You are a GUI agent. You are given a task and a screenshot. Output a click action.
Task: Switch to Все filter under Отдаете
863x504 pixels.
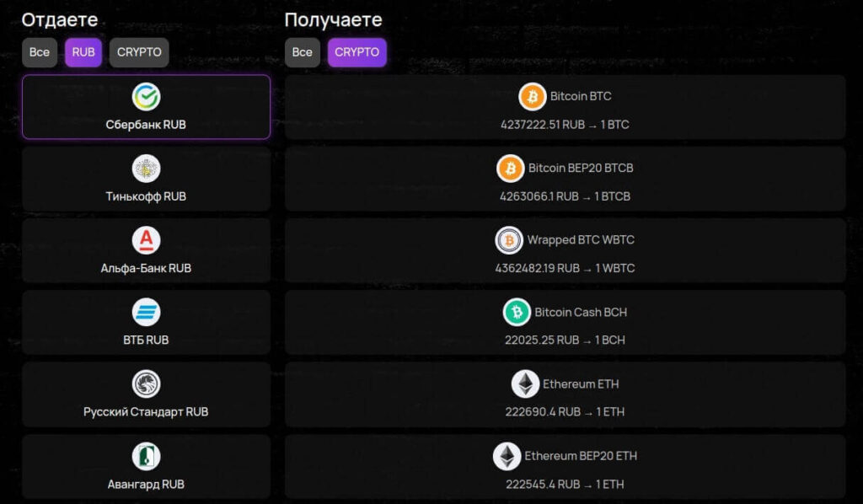click(39, 52)
